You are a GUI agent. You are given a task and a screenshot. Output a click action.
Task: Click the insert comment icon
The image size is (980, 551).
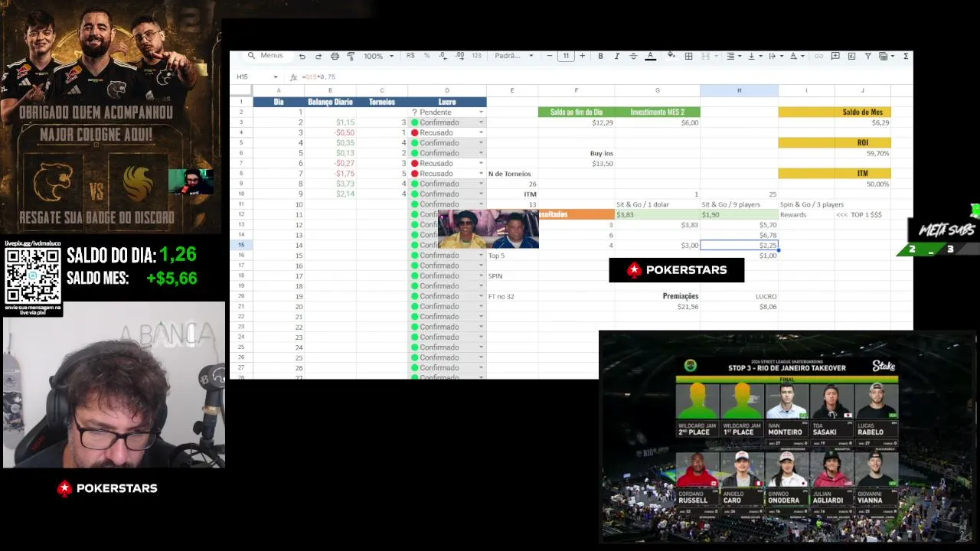pyautogui.click(x=835, y=56)
